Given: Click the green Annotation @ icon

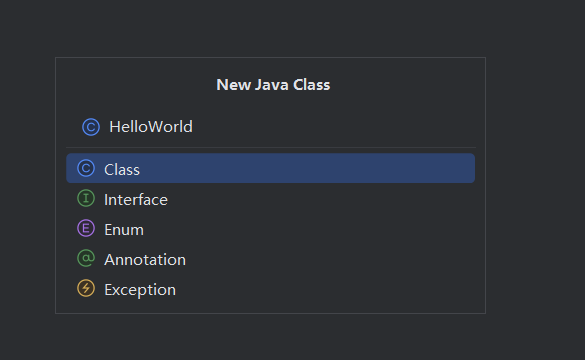Looking at the screenshot, I should pos(86,259).
